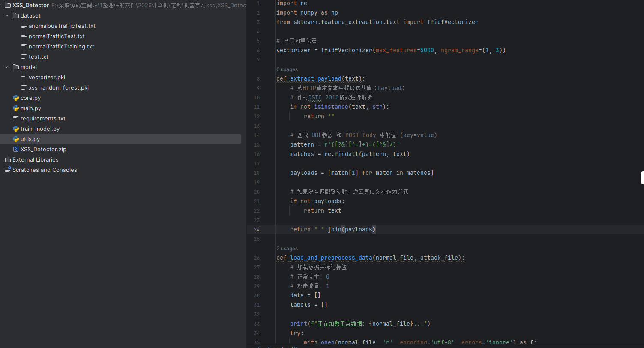Click the Scratches and Consoles icon
Image resolution: width=644 pixels, height=348 pixels.
coord(8,170)
